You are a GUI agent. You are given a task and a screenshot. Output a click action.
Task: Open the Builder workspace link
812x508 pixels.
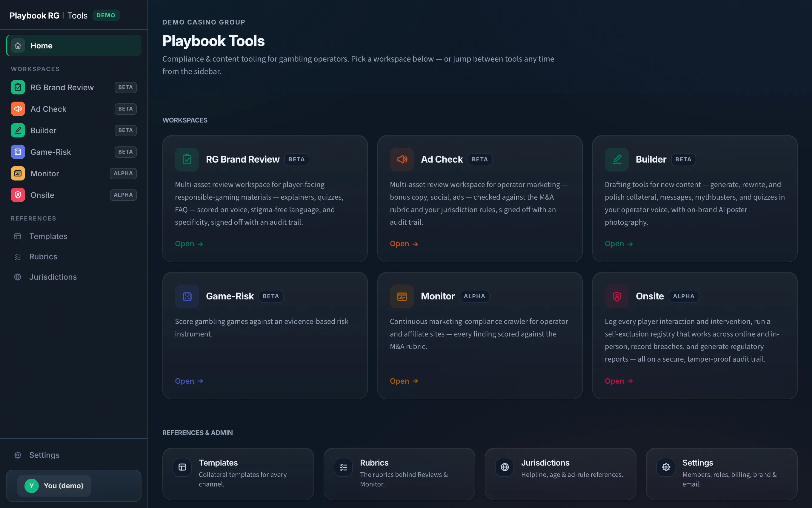(x=619, y=244)
